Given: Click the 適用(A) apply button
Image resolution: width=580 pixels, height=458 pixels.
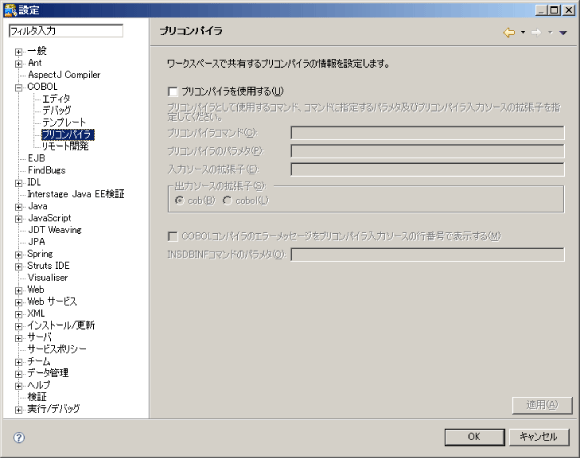Looking at the screenshot, I should point(542,405).
